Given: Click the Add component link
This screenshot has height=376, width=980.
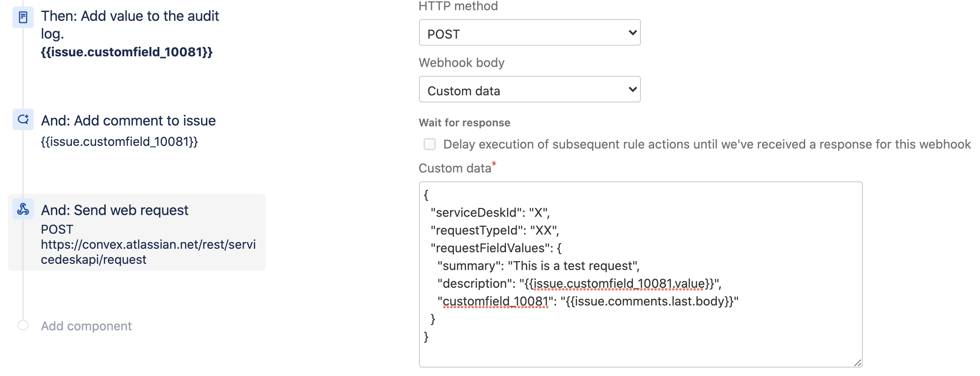Looking at the screenshot, I should click(86, 326).
